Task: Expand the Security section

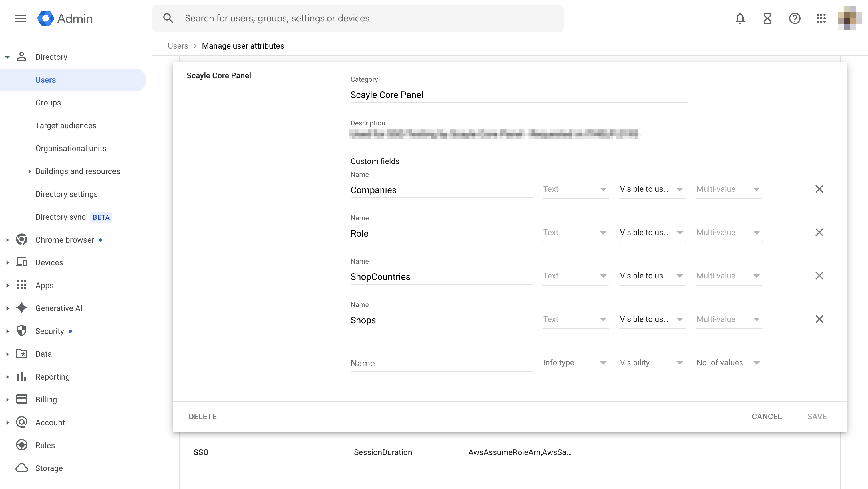Action: tap(7, 331)
